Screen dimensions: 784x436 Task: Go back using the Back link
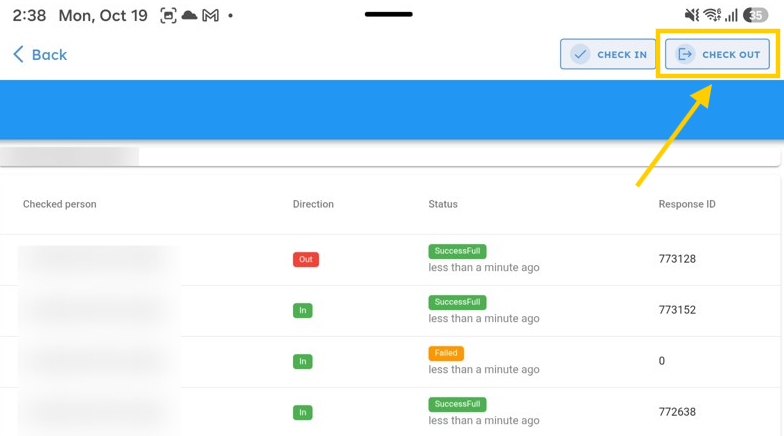pyautogui.click(x=40, y=54)
